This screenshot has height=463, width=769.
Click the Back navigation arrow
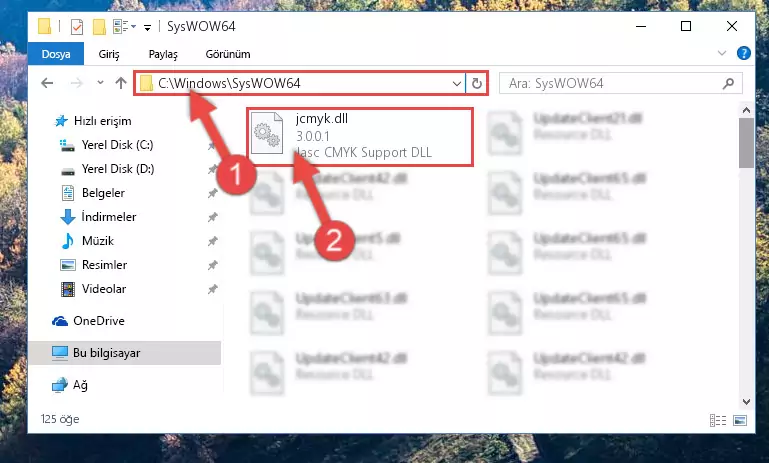[47, 83]
